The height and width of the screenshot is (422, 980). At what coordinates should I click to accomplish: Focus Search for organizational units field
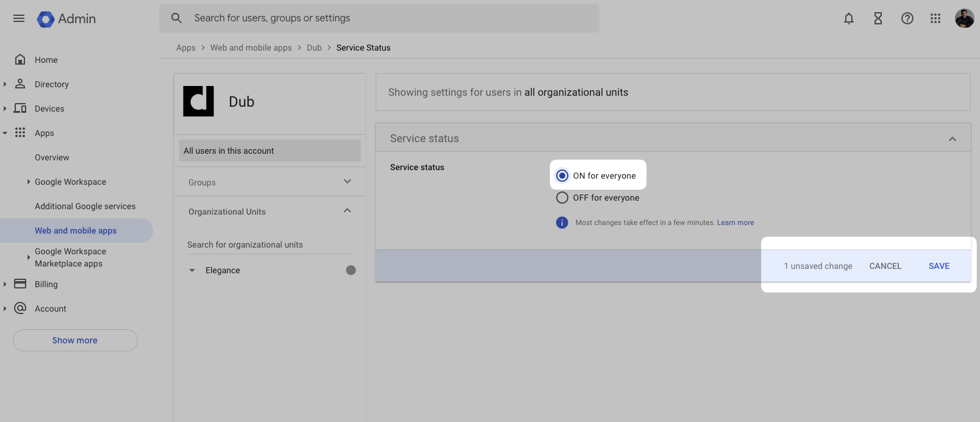tap(269, 245)
